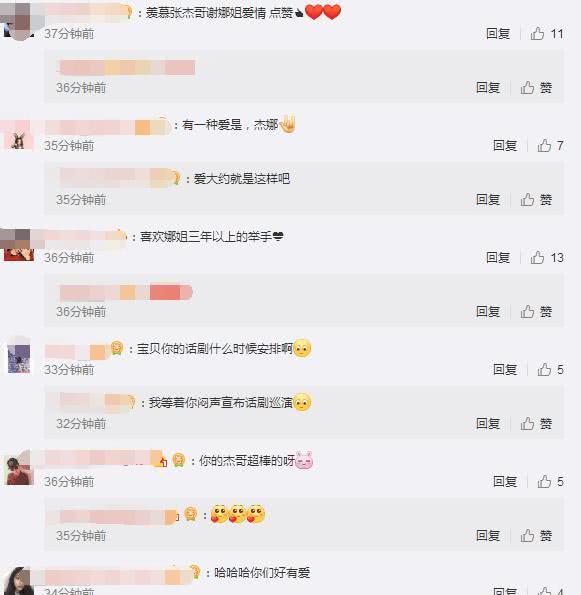Tap 赞 on the 我等着你闷声宣布 reply
The image size is (581, 595).
(x=536, y=423)
